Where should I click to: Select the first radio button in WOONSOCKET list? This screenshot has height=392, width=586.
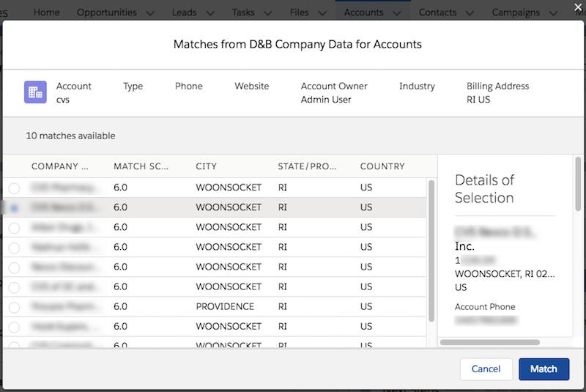pyautogui.click(x=14, y=188)
